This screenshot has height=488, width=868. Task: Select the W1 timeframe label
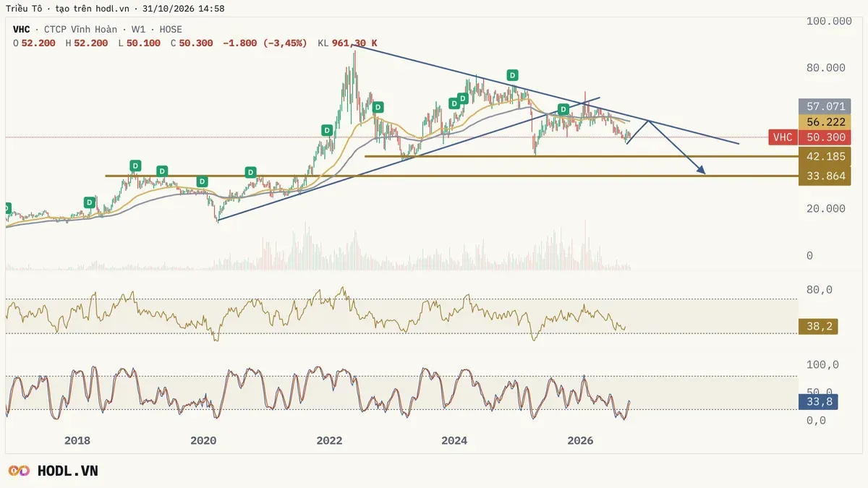[x=137, y=30]
